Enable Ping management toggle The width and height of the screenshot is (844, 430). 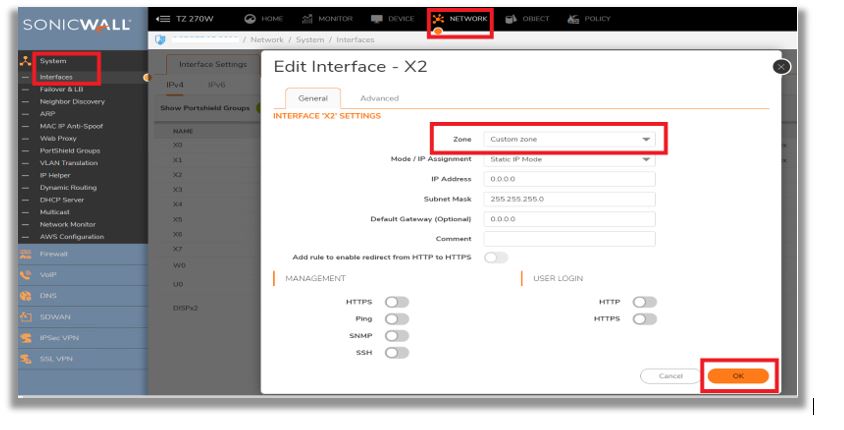tap(397, 319)
